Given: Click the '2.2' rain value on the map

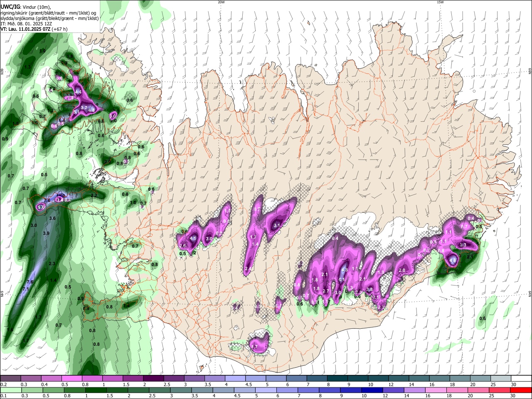Looking at the screenshot, I should (x=94, y=195).
